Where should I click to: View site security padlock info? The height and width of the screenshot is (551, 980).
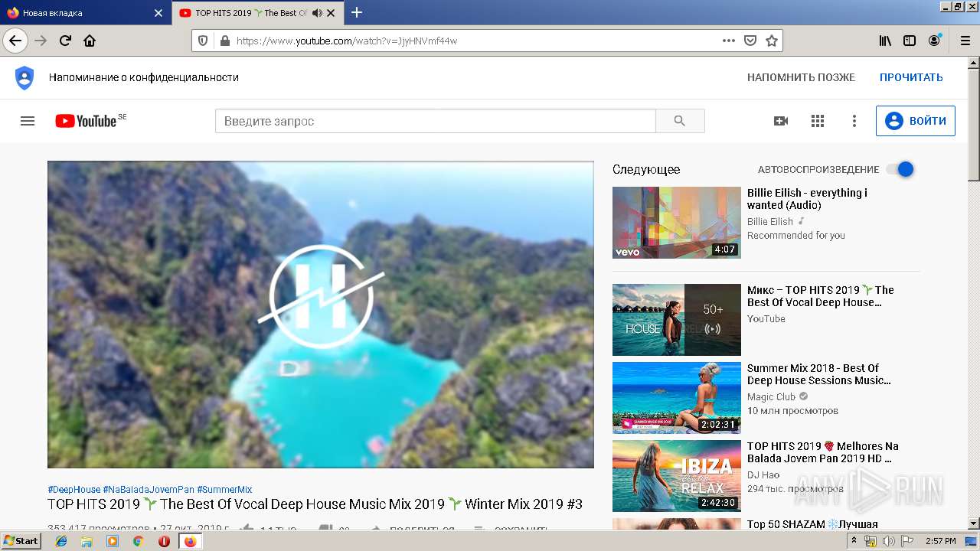[x=224, y=41]
